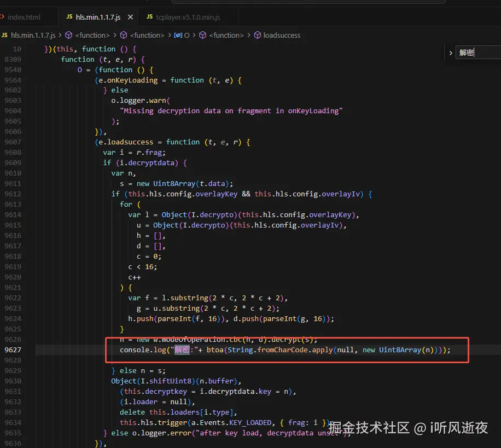Click 'new Uint8Array(t.data)' on line 9611
The image size is (501, 448).
[183, 183]
